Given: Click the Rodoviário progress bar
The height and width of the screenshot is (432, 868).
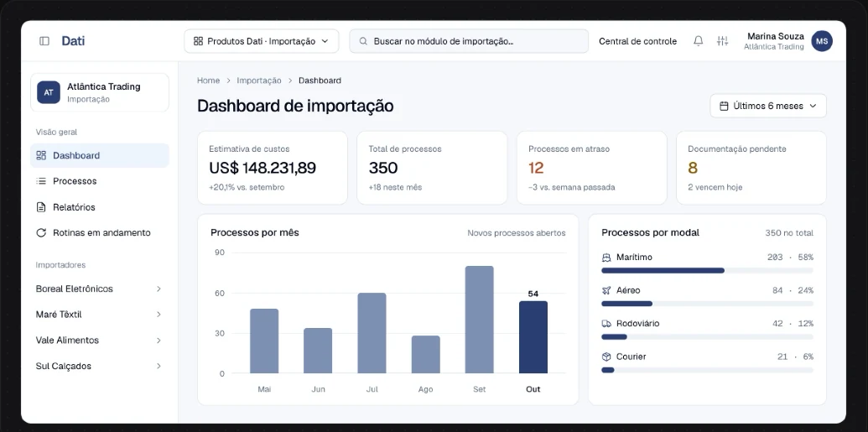Looking at the screenshot, I should (x=708, y=336).
